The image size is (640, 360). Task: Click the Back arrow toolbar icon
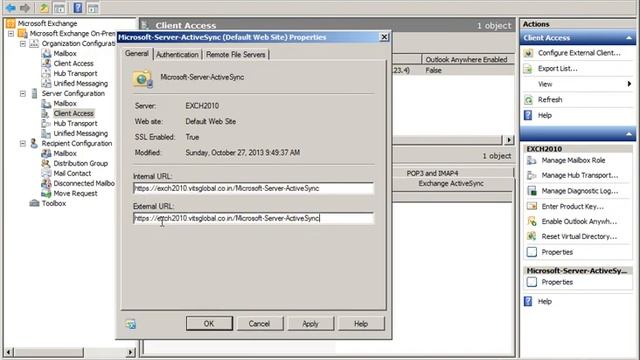tap(11, 7)
